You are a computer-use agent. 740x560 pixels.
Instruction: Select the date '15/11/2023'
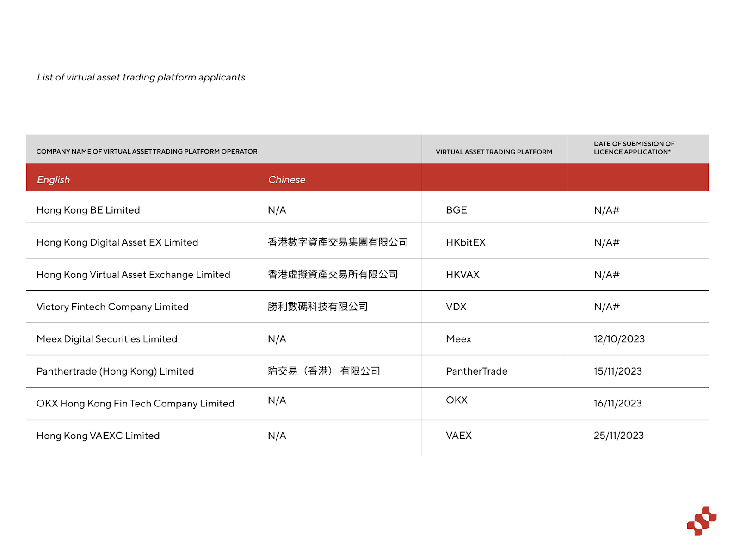618,371
